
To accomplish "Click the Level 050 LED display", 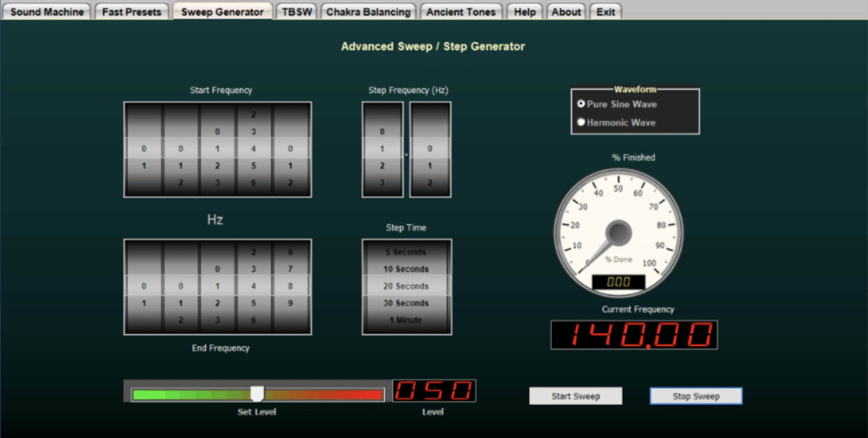I will coord(434,391).
